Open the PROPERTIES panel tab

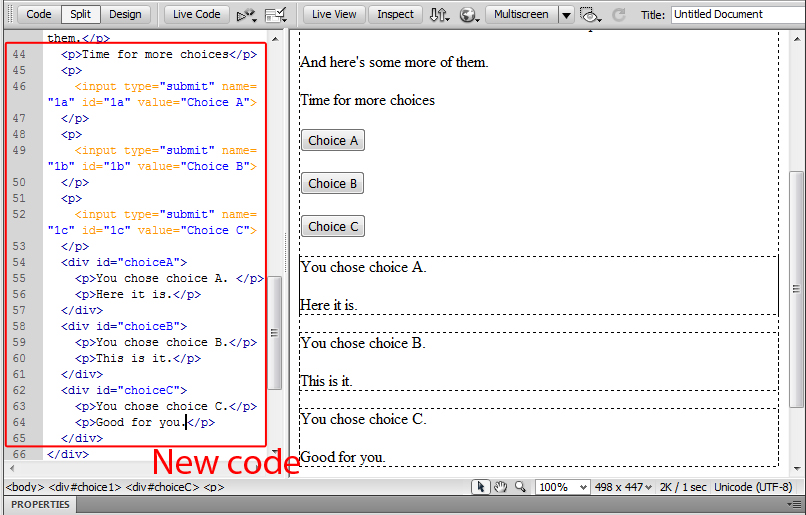click(x=40, y=505)
